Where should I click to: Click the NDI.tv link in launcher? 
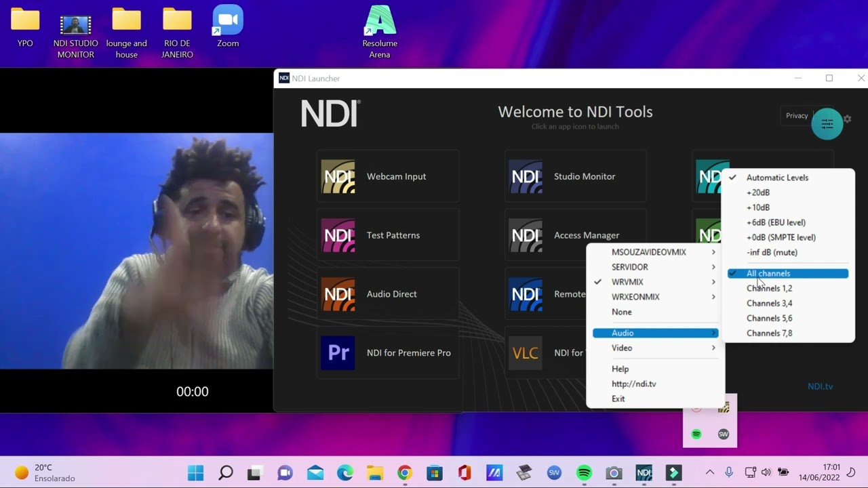[x=820, y=386]
